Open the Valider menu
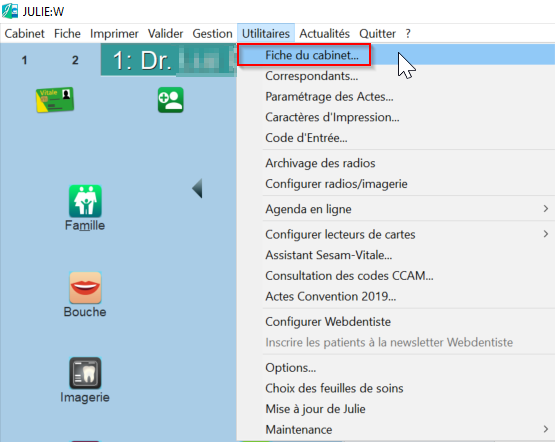Image resolution: width=555 pixels, height=442 pixels. point(165,34)
